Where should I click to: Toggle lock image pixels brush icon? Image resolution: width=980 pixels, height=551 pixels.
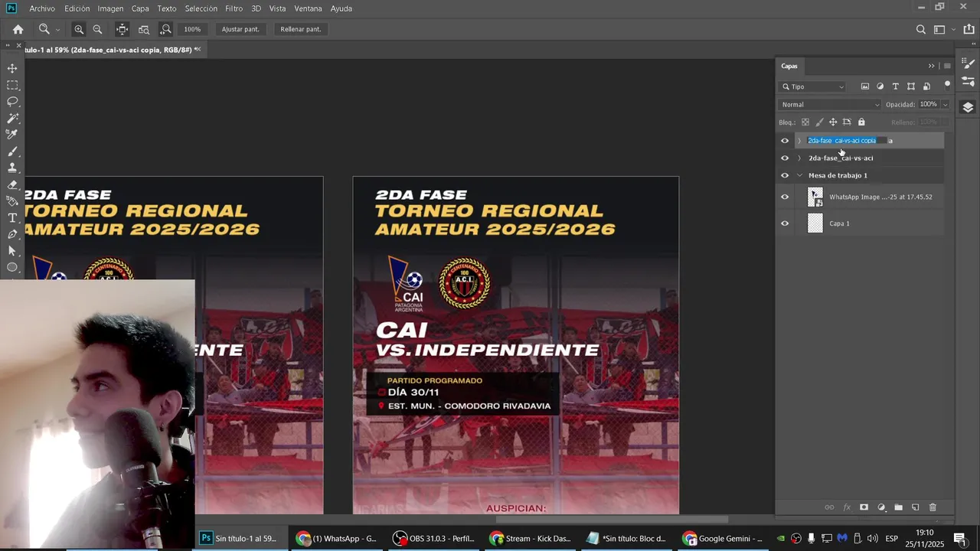click(819, 122)
